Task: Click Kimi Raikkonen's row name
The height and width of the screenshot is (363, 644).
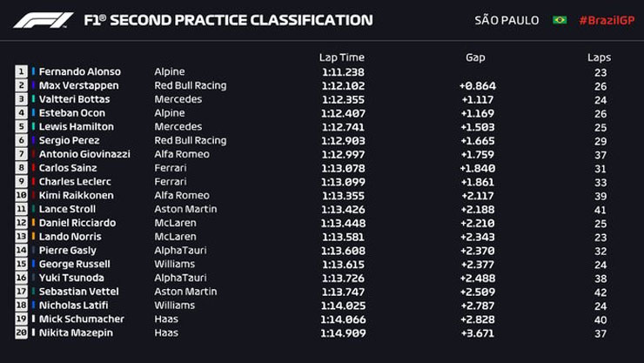Action: pos(77,196)
